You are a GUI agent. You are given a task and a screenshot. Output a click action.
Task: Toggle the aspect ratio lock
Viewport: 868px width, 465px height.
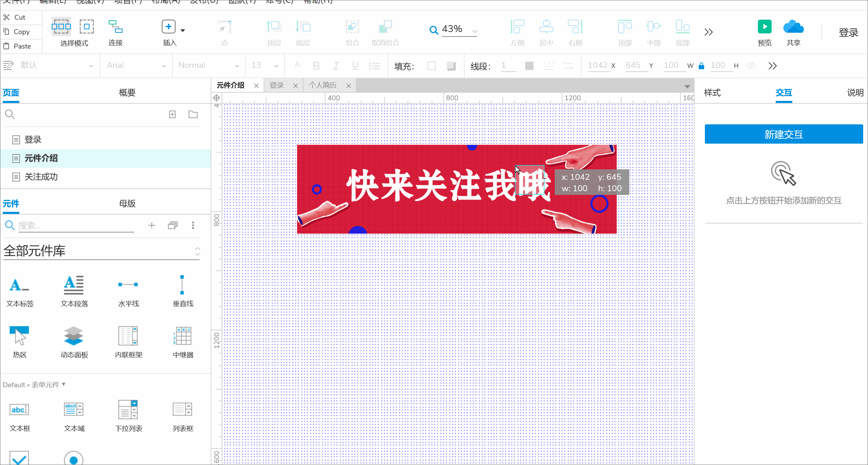pyautogui.click(x=701, y=66)
